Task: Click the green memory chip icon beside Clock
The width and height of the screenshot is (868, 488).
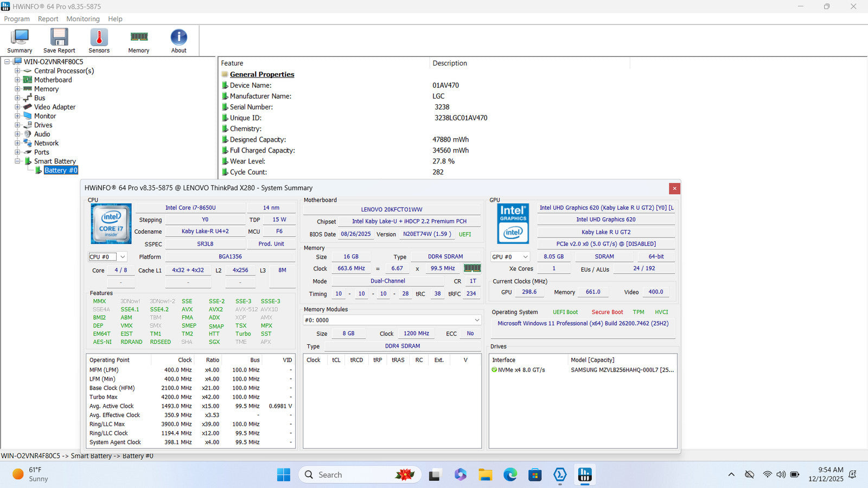Action: [x=472, y=268]
